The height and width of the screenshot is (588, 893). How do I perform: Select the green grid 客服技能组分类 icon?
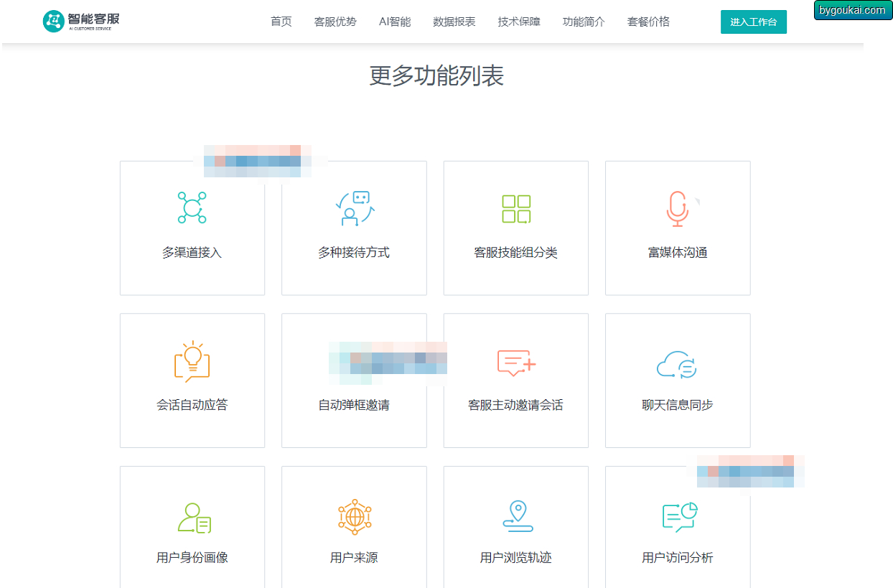pos(516,209)
